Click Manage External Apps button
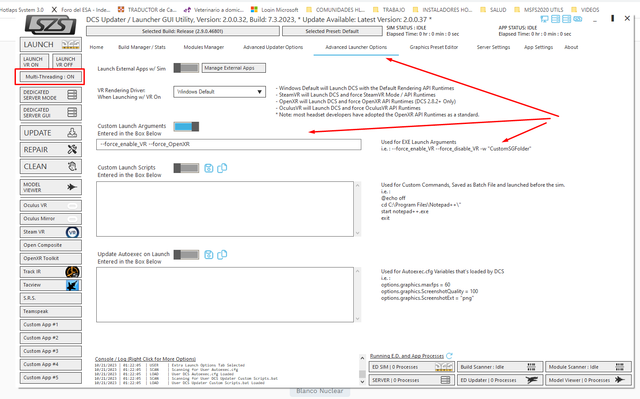Viewport: 640px width, 399px height. pyautogui.click(x=233, y=68)
